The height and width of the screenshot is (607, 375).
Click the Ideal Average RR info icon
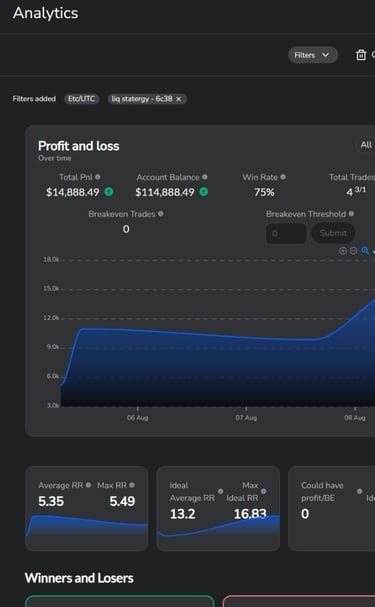[x=220, y=491]
